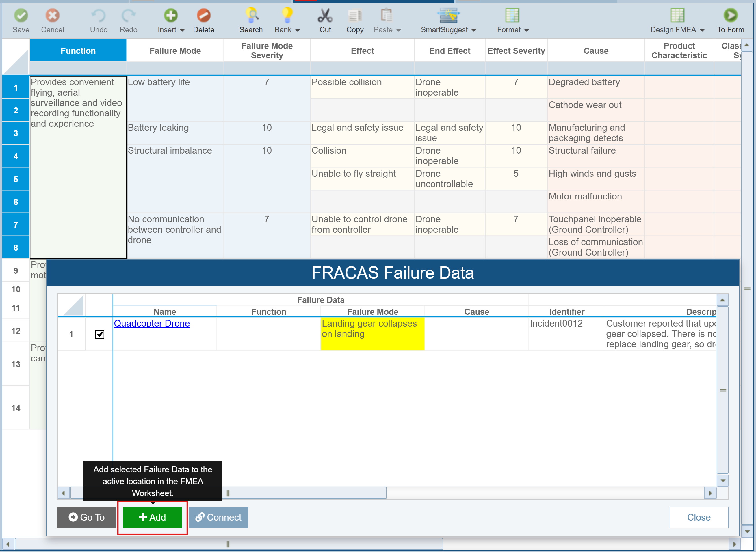Screen dimensions: 756x552
Task: Click the Undo arrow icon
Action: point(99,16)
